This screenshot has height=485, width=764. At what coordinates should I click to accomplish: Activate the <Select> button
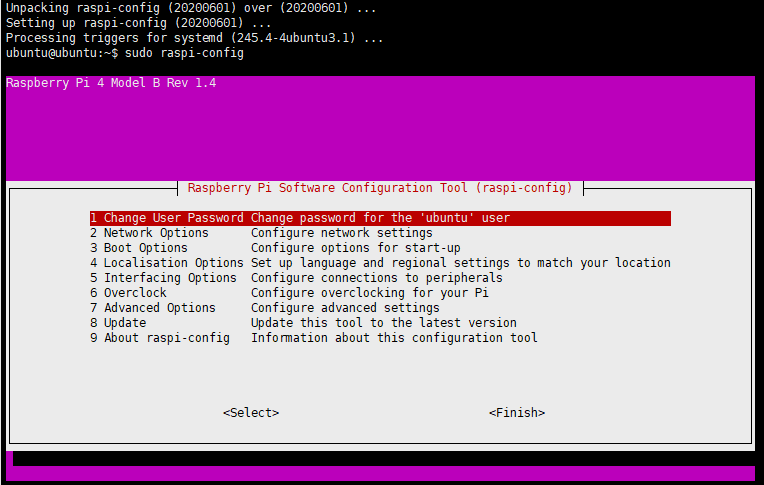251,413
